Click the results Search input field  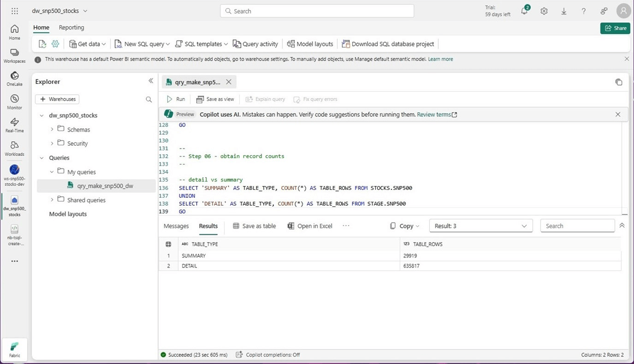tap(577, 226)
